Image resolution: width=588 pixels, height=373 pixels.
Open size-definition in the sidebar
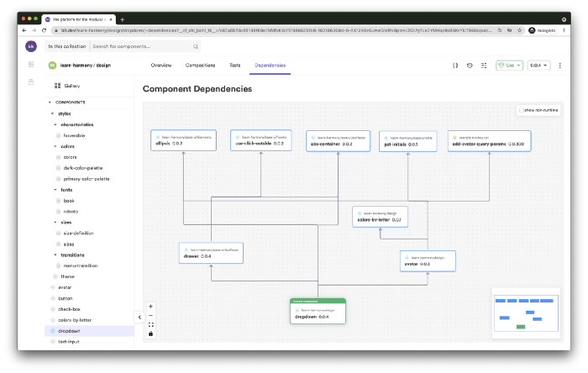pyautogui.click(x=78, y=234)
